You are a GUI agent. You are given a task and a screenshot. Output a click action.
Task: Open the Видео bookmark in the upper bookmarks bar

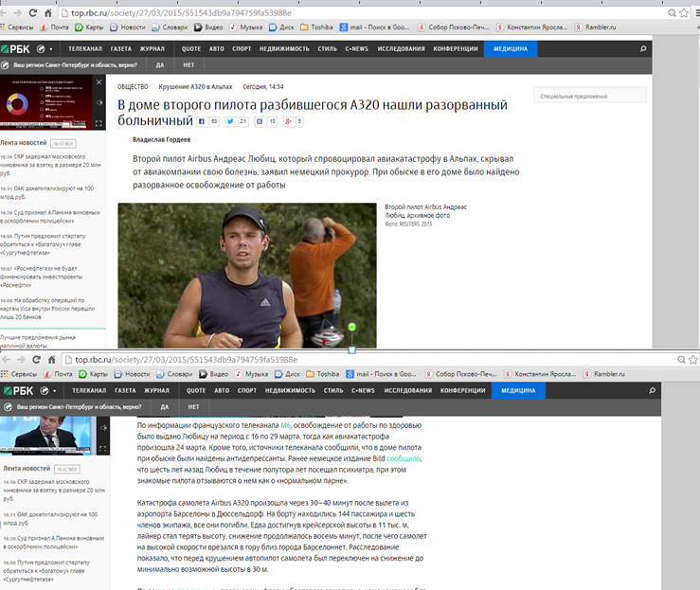click(208, 27)
